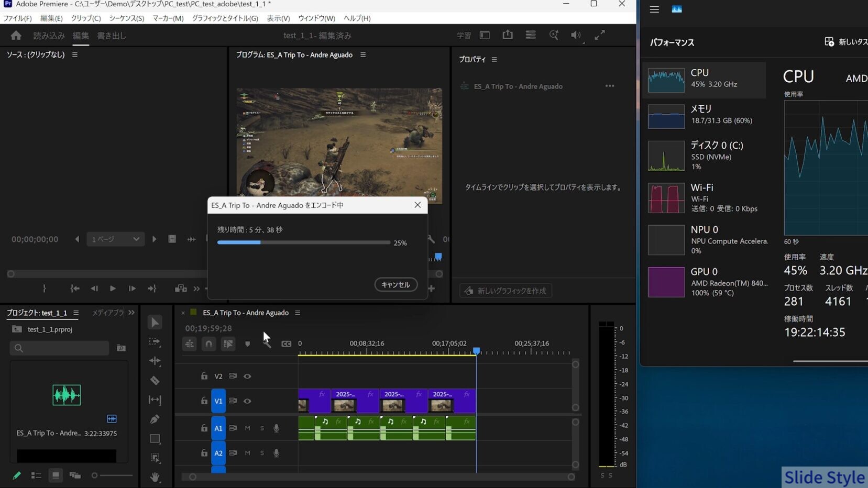The width and height of the screenshot is (868, 488).
Task: Click the insert-overwrite icon in Source monitor
Action: pos(181,289)
